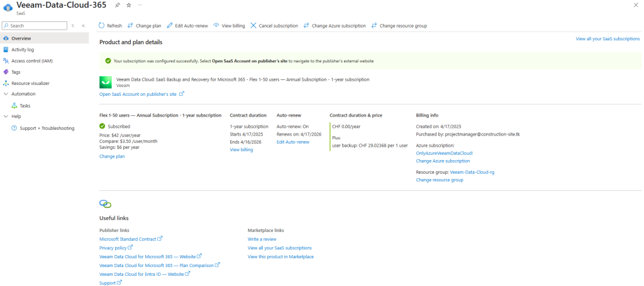
Task: Click Edit Auto-renew link under Auto-renew
Action: pyautogui.click(x=293, y=142)
